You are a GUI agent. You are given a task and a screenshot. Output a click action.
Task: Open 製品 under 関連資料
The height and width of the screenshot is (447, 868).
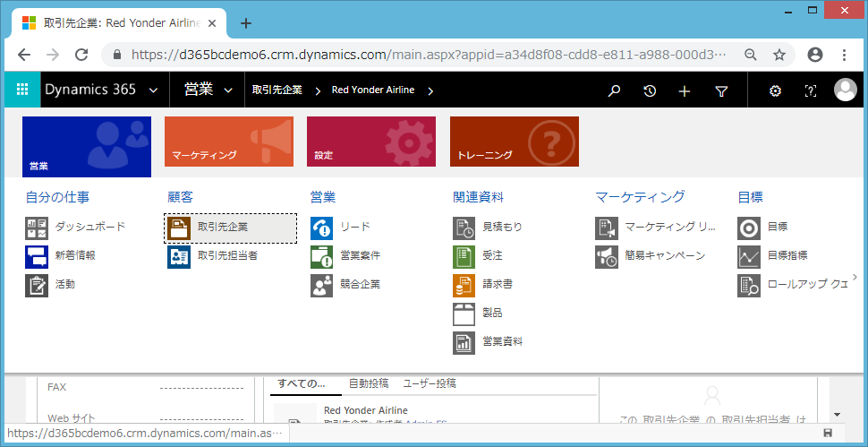point(478,314)
